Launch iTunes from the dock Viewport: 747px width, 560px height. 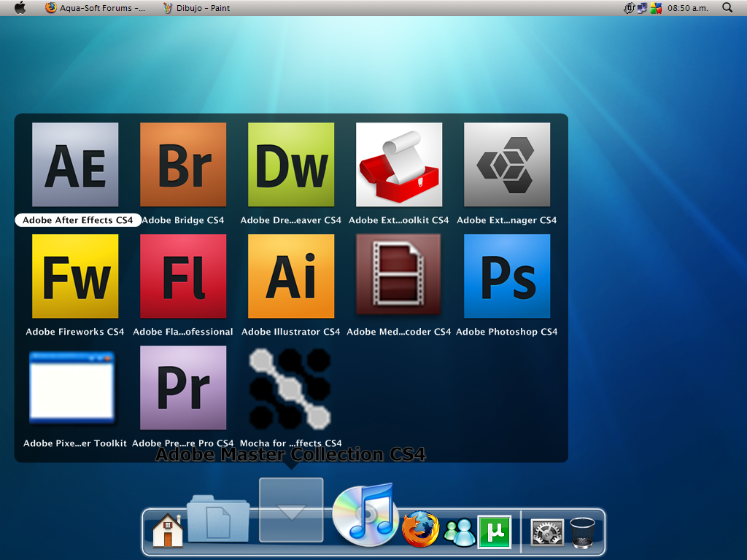tap(365, 514)
